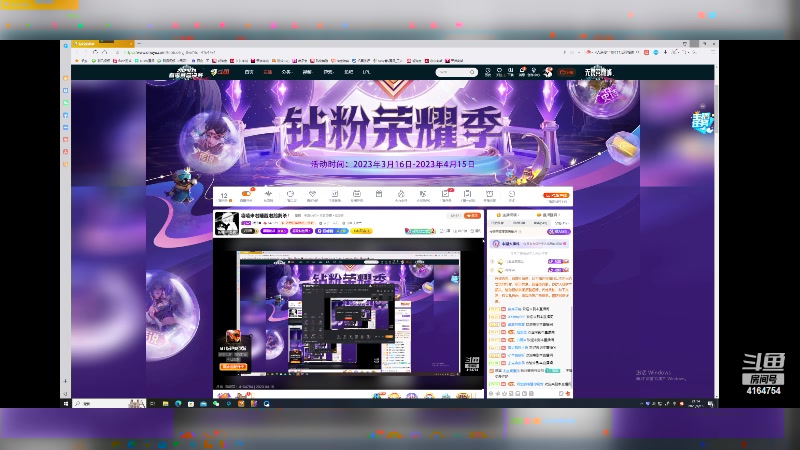This screenshot has width=800, height=450.
Task: Click the rocket icon in streamer toolbar
Action: tap(401, 194)
